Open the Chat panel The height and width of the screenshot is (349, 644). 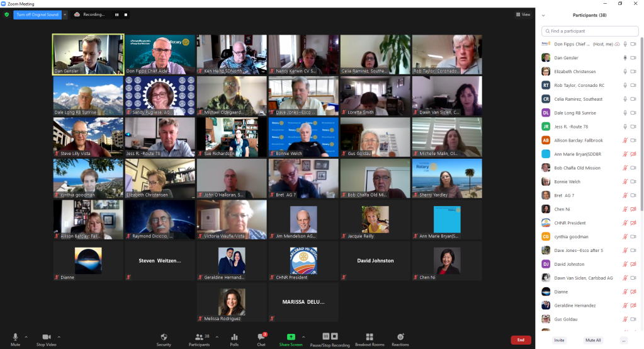[261, 339]
